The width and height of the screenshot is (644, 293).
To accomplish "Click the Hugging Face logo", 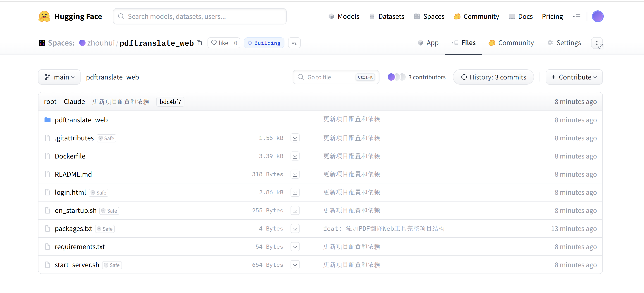I will point(70,16).
